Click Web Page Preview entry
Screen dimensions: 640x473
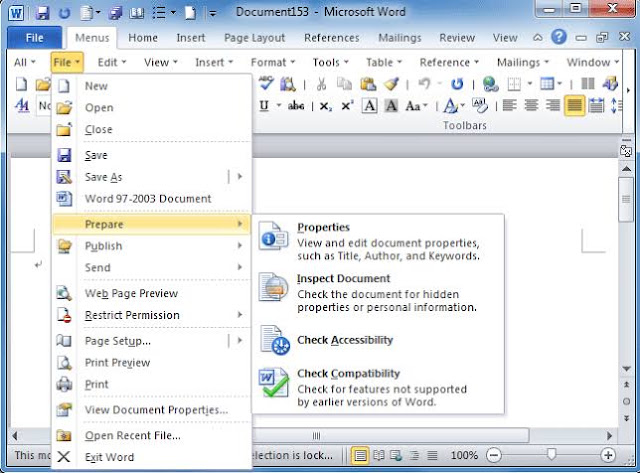(152, 293)
